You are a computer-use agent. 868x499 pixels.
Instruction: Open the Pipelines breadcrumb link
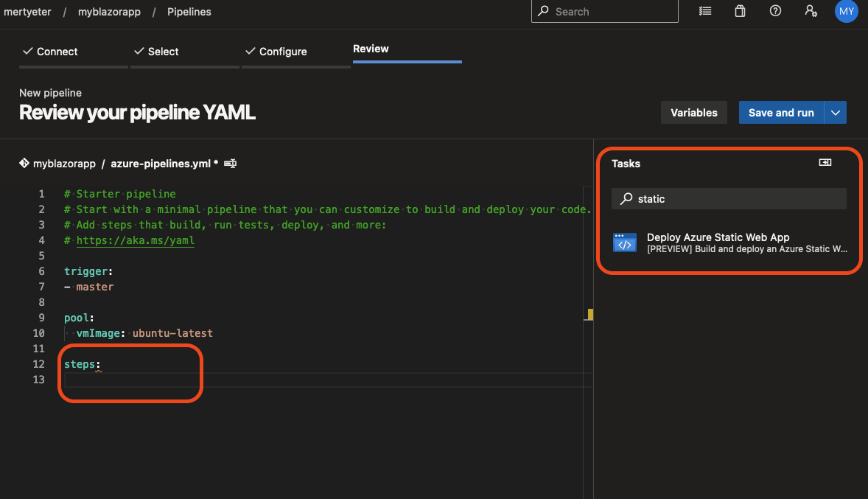click(189, 12)
